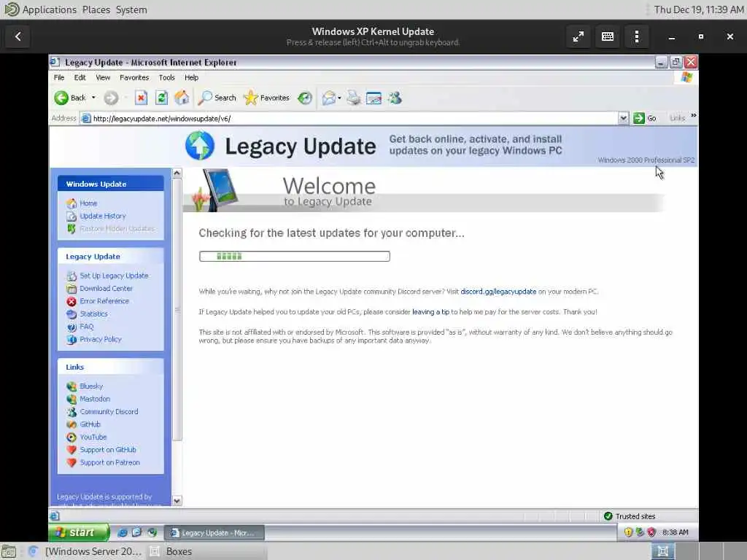Open the Boxes three-dot menu

(x=636, y=36)
